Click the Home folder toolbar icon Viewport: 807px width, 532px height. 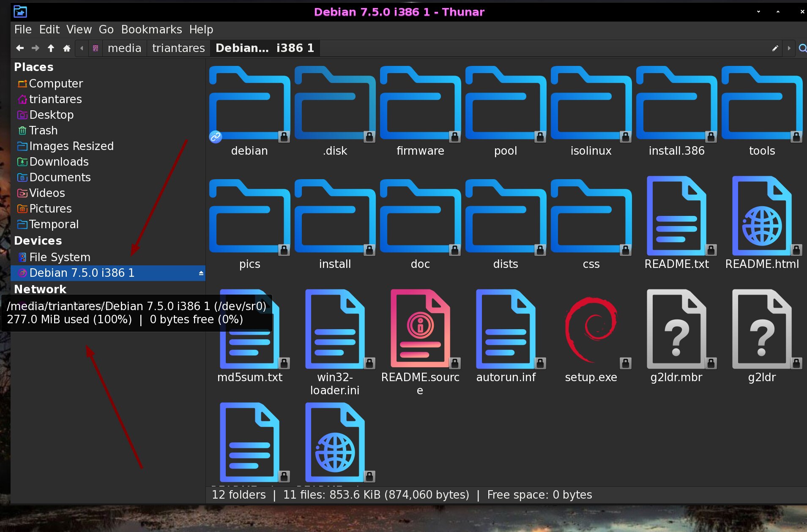click(66, 48)
